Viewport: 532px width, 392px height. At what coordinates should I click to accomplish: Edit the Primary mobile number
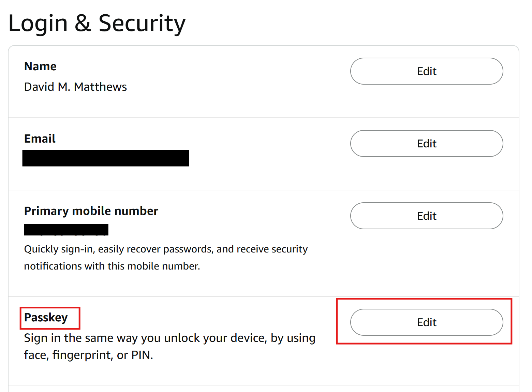pos(426,216)
